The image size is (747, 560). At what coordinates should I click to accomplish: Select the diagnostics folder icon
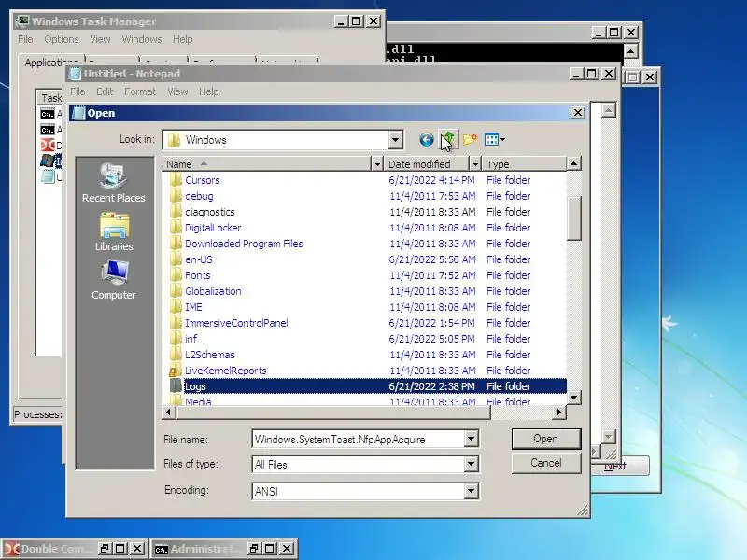point(176,212)
